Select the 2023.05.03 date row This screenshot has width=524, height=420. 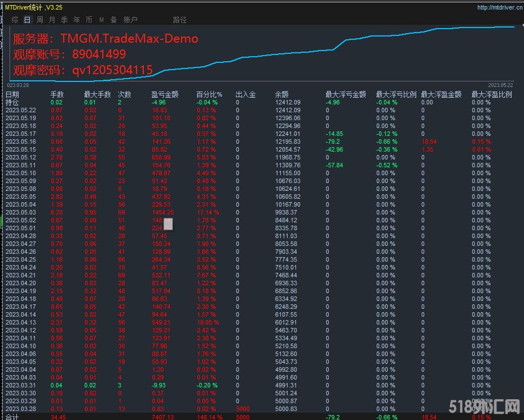tap(21, 212)
